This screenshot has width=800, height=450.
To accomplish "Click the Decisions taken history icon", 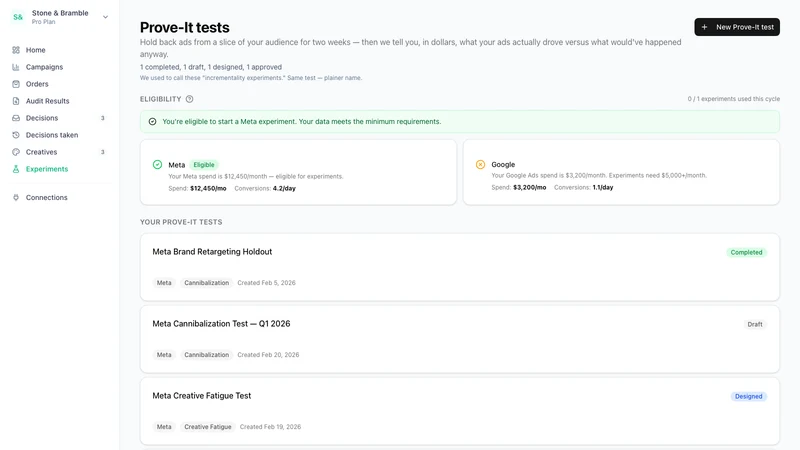I will coord(16,135).
